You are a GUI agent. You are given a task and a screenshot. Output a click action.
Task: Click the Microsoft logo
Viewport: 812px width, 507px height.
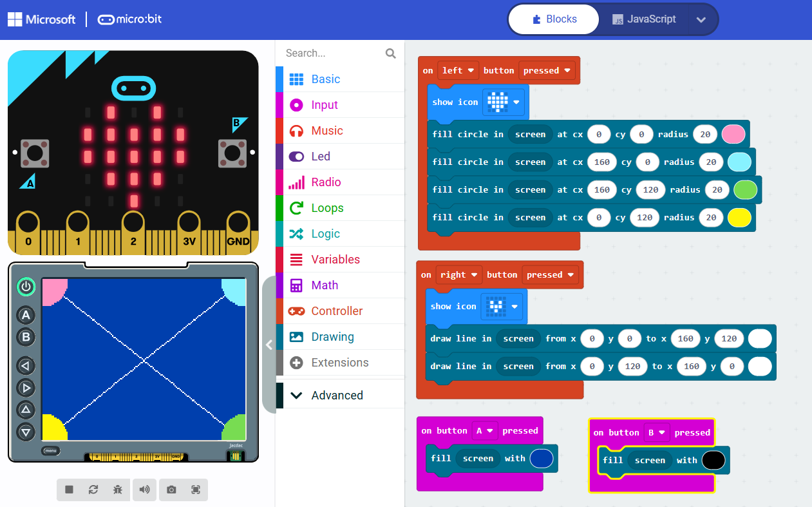[x=42, y=19]
